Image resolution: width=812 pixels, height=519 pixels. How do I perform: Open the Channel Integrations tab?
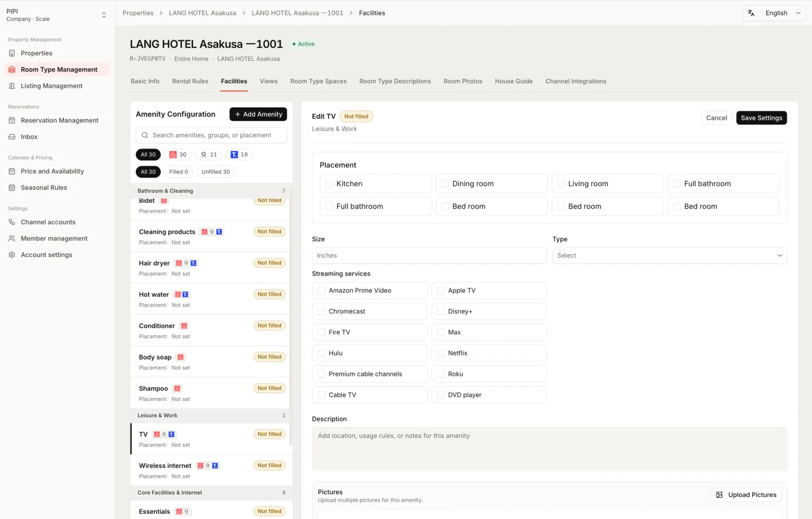576,81
